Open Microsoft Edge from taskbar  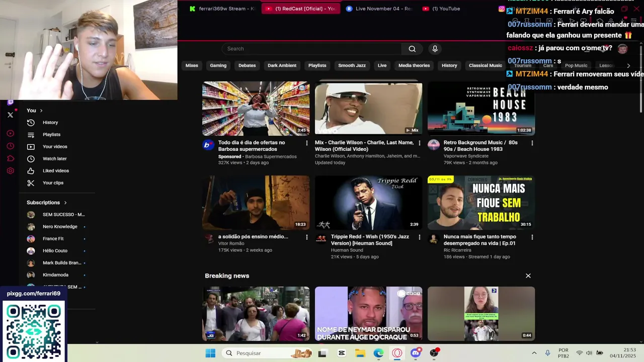(x=378, y=353)
